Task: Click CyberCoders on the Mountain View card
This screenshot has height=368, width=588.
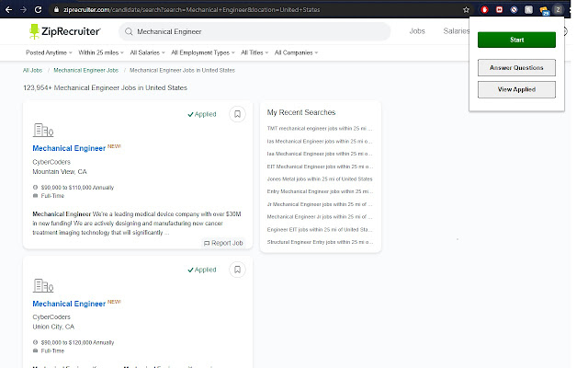Action: coord(51,162)
